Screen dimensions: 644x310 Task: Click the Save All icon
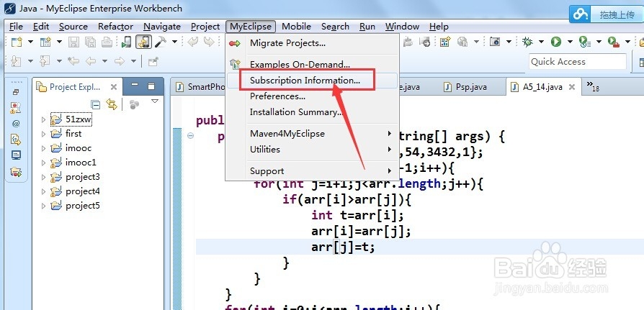(90, 42)
